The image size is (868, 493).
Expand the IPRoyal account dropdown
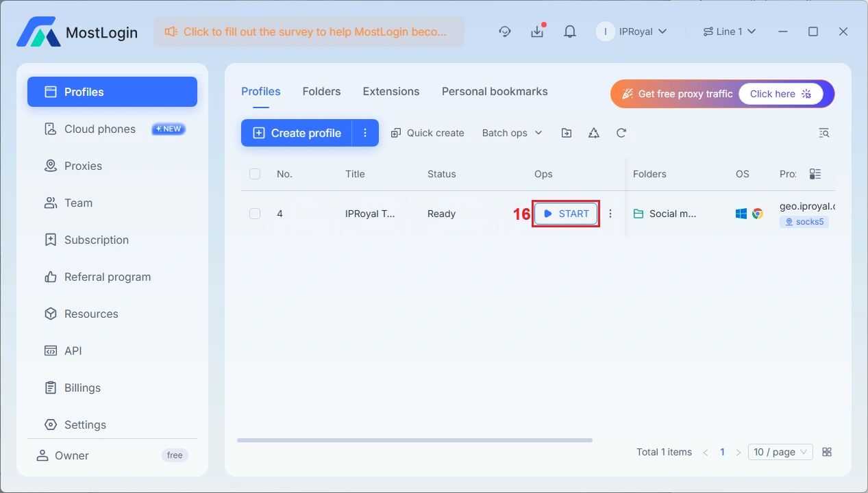(x=662, y=31)
